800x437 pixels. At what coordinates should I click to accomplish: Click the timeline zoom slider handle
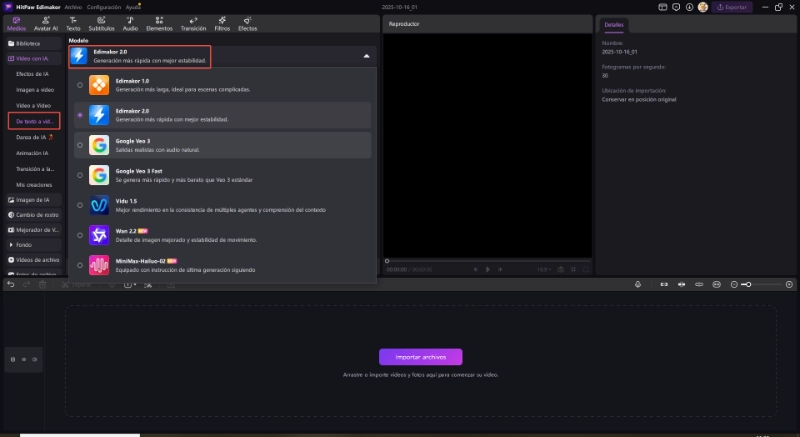point(747,284)
